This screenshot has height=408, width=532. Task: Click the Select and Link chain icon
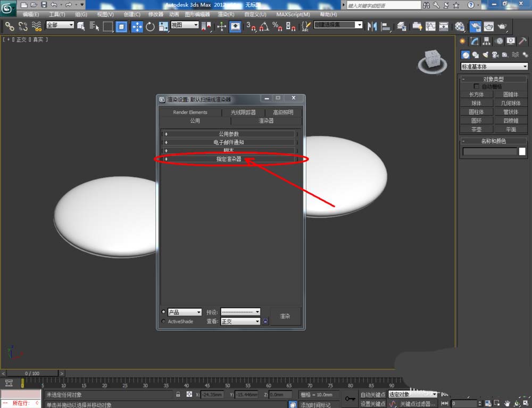[x=10, y=27]
